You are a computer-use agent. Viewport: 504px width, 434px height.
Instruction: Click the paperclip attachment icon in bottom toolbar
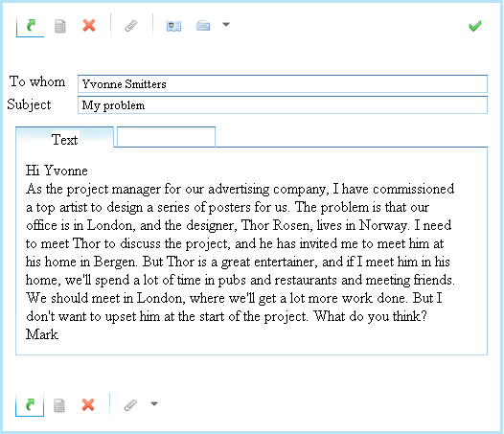[x=130, y=404]
